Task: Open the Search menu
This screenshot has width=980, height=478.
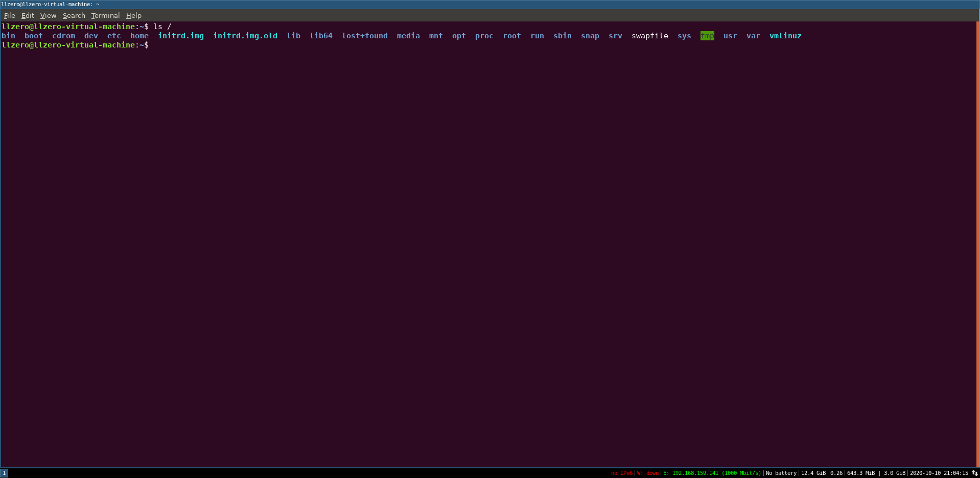Action: point(74,15)
